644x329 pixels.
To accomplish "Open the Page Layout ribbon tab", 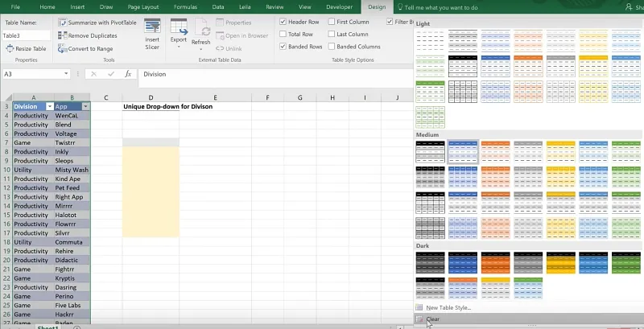I will 143,6.
